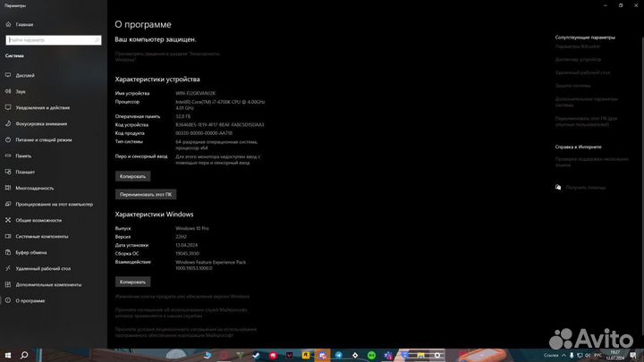Select О программе in the sidebar

(30, 300)
